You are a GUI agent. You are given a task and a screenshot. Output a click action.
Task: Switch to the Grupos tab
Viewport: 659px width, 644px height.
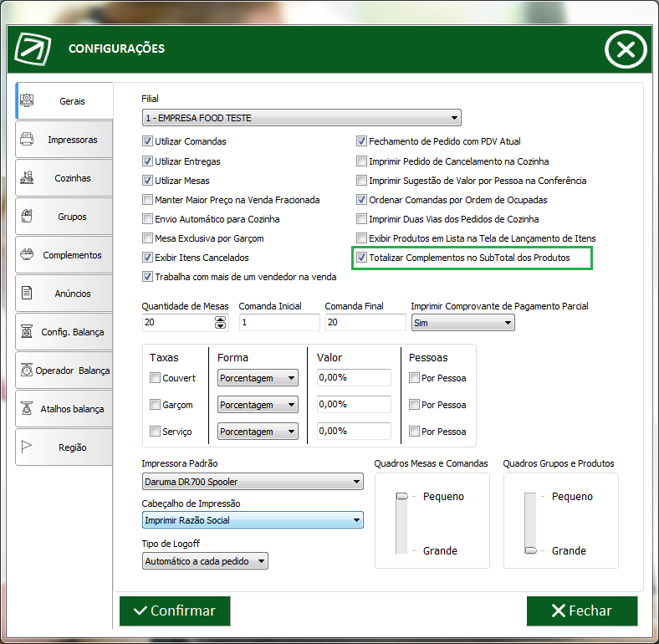(x=64, y=217)
